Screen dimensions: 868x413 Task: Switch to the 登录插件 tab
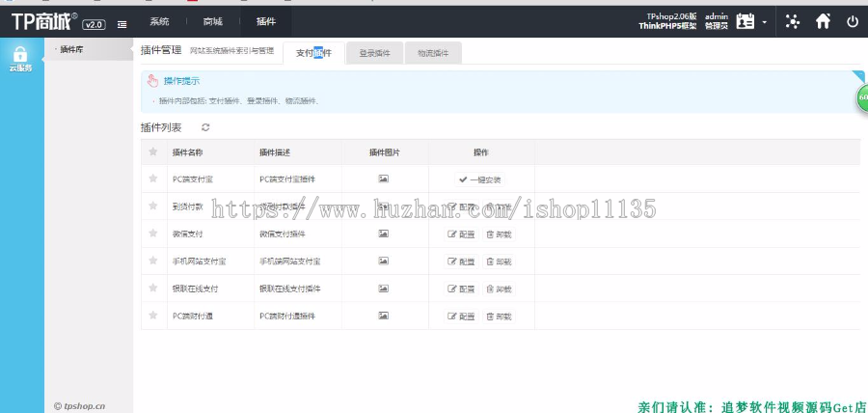point(374,54)
